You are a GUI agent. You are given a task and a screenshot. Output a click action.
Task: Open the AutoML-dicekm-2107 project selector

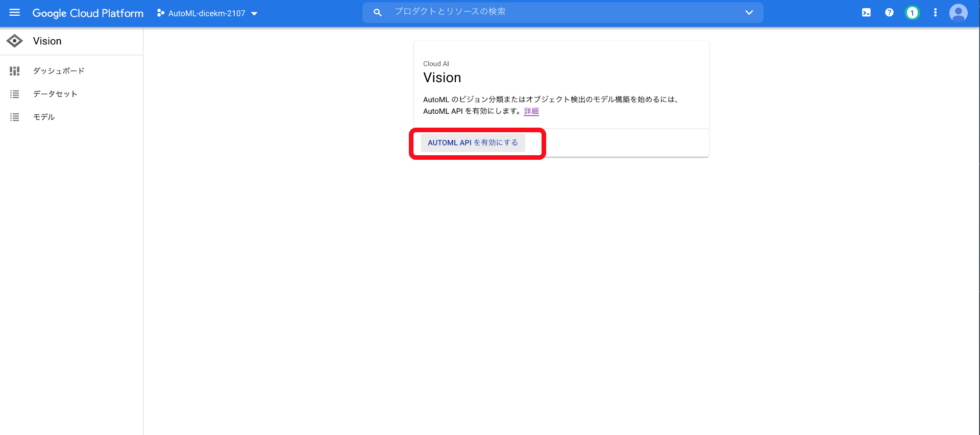207,13
